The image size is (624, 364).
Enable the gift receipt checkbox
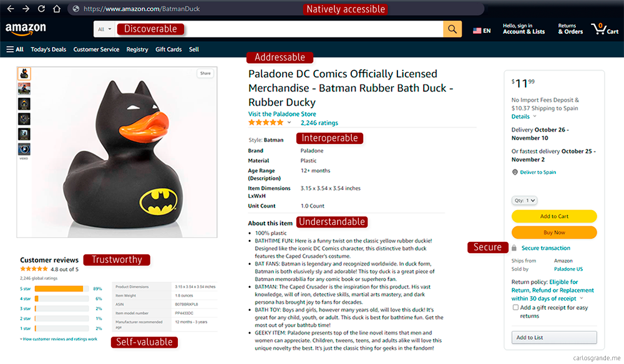515,307
